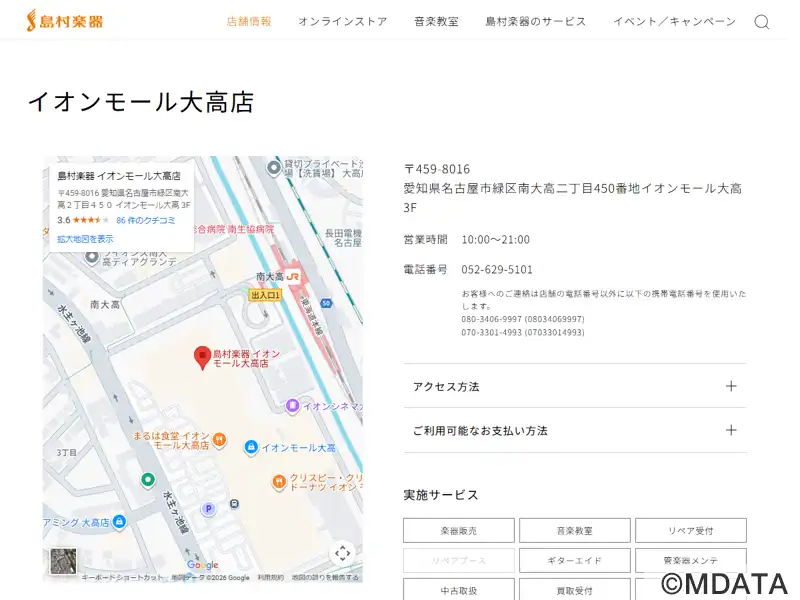Click the ギターエイド service button
Viewport: 800px width, 600px height.
pos(574,560)
